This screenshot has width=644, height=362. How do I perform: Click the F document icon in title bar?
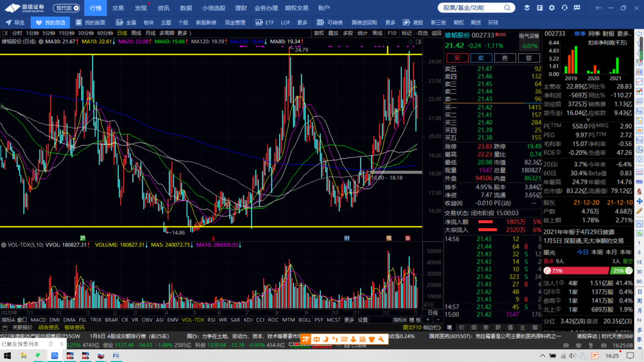(x=539, y=8)
